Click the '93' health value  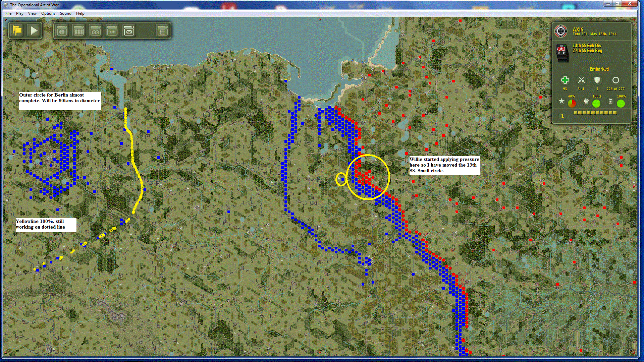pyautogui.click(x=565, y=89)
